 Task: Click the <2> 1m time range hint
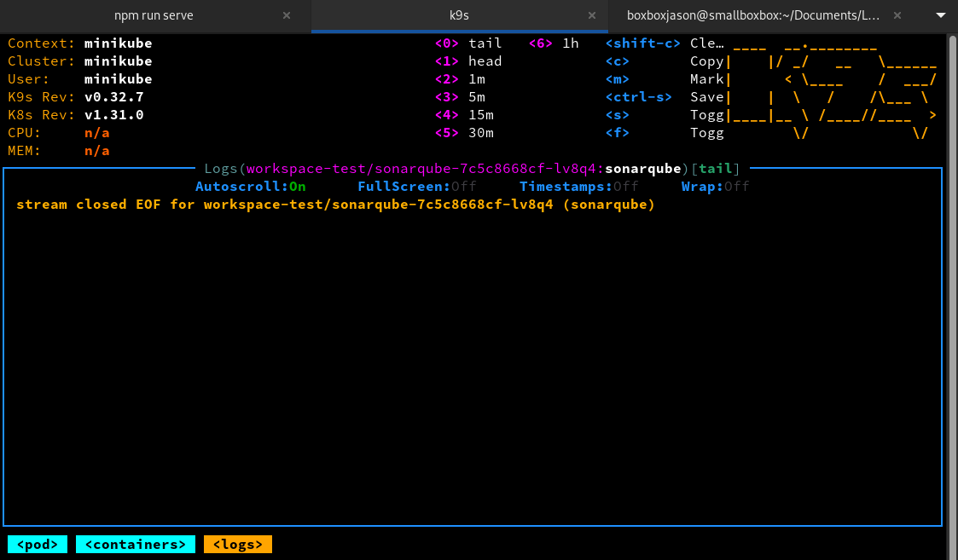point(460,78)
